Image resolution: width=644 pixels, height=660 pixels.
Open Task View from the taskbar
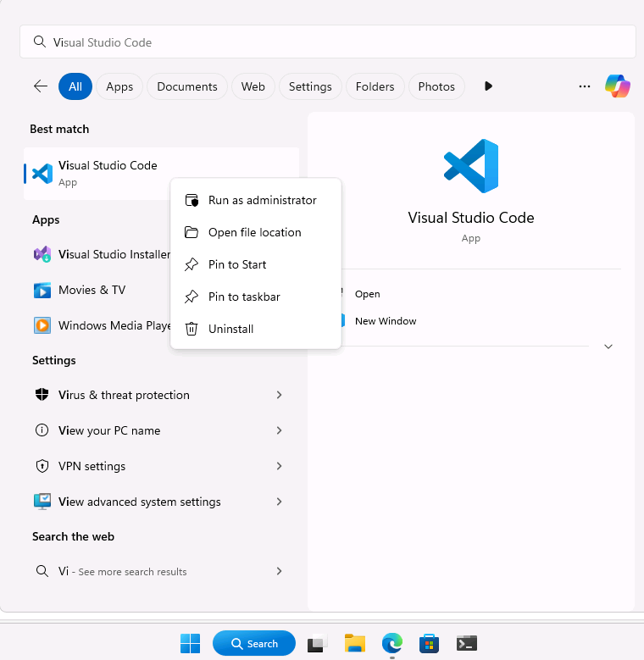pyautogui.click(x=318, y=643)
